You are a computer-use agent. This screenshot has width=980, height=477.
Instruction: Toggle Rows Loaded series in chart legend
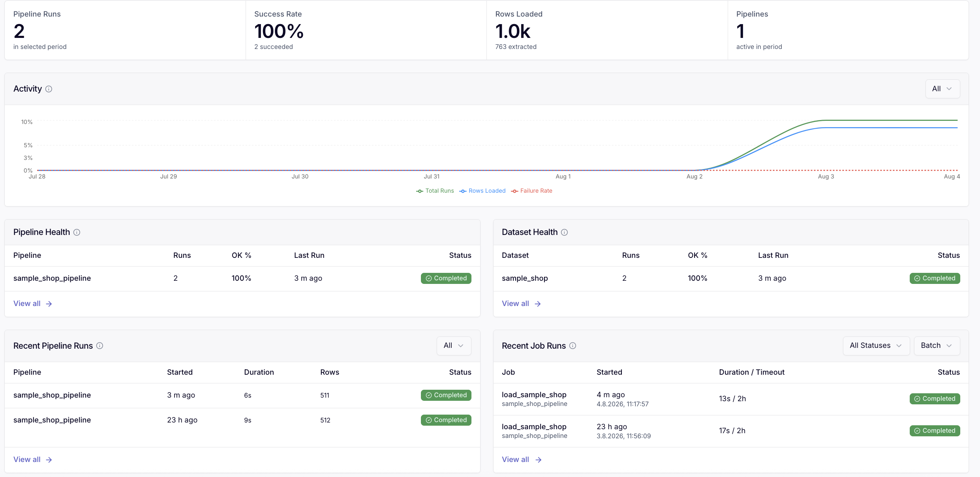[x=482, y=191]
